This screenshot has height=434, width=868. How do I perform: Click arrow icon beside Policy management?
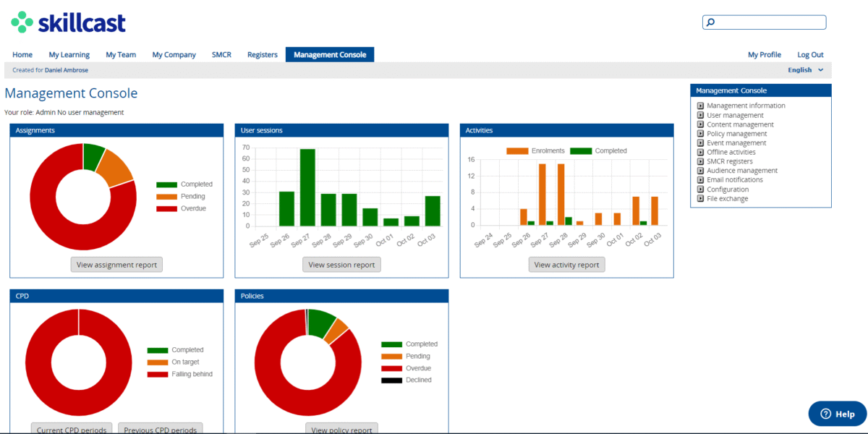tap(700, 134)
